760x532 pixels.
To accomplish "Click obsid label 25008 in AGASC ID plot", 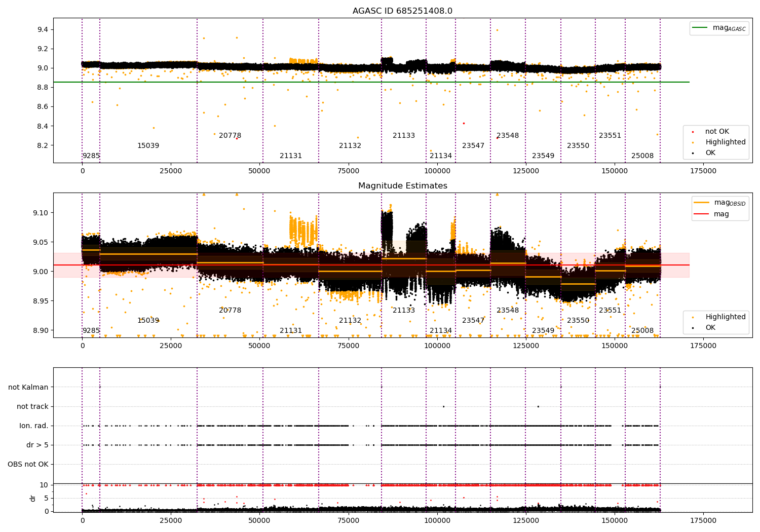I will [642, 156].
